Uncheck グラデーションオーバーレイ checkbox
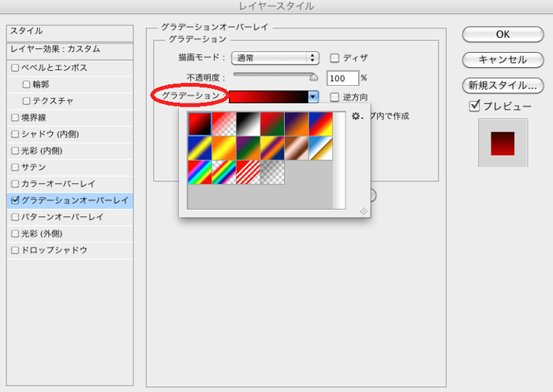Screen dimensions: 553x392 pos(15,200)
